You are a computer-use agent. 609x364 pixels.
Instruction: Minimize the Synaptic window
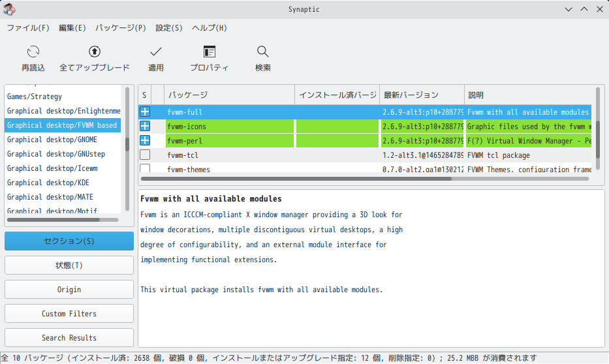[x=569, y=9]
